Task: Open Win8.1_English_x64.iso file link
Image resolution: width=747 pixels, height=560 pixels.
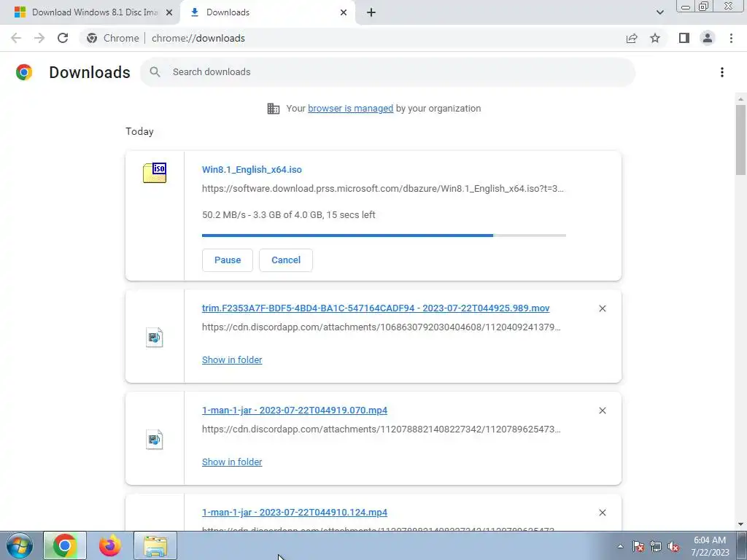Action: (252, 169)
